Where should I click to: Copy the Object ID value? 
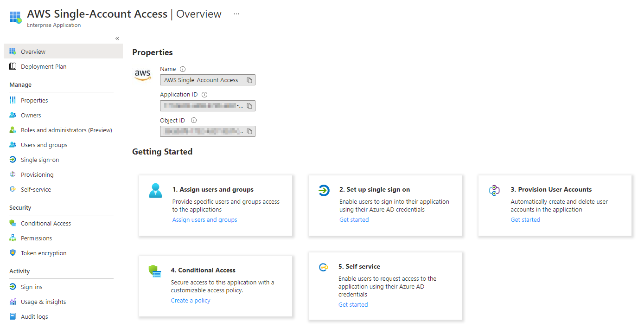pos(249,131)
